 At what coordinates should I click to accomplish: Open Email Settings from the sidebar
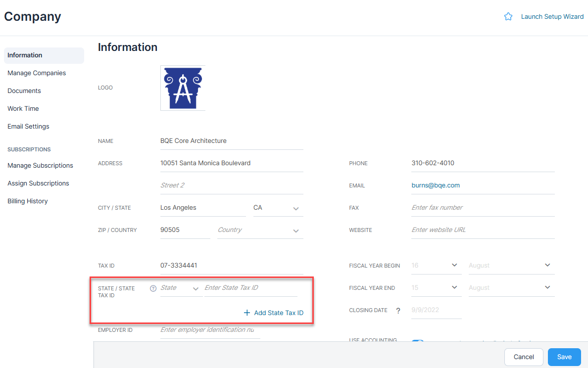pyautogui.click(x=28, y=126)
